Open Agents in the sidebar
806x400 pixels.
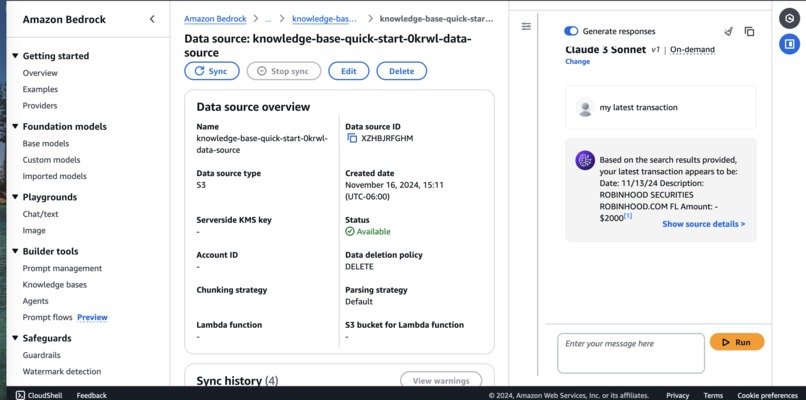(x=35, y=301)
